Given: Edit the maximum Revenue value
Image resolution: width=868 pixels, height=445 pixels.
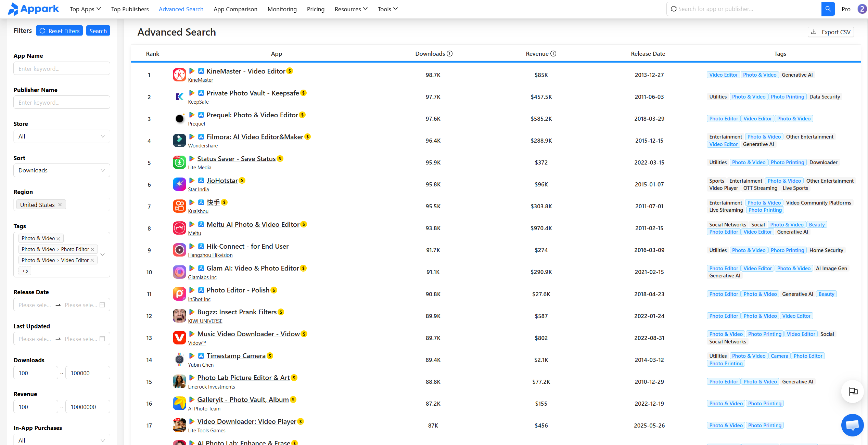Looking at the screenshot, I should click(88, 407).
